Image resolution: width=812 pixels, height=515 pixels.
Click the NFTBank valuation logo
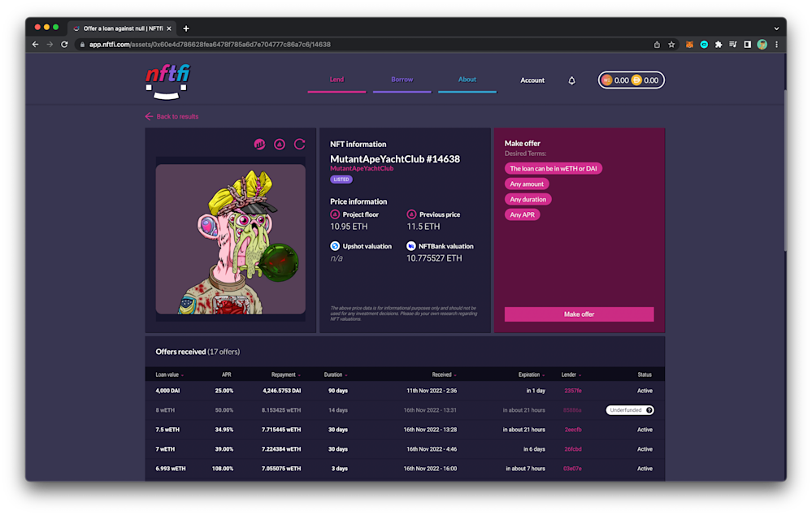click(x=410, y=246)
